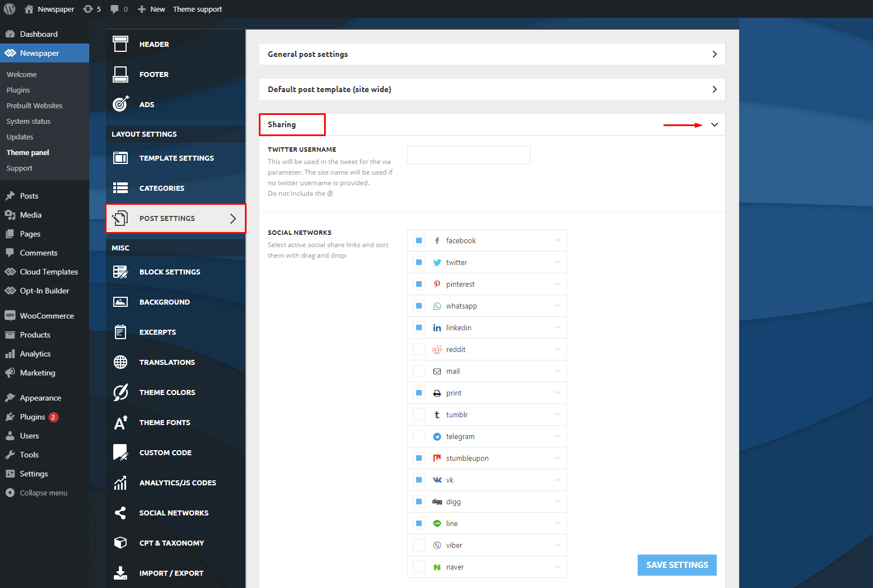Uncheck the whatsapp sharing checkbox
The image size is (873, 588).
click(x=419, y=306)
